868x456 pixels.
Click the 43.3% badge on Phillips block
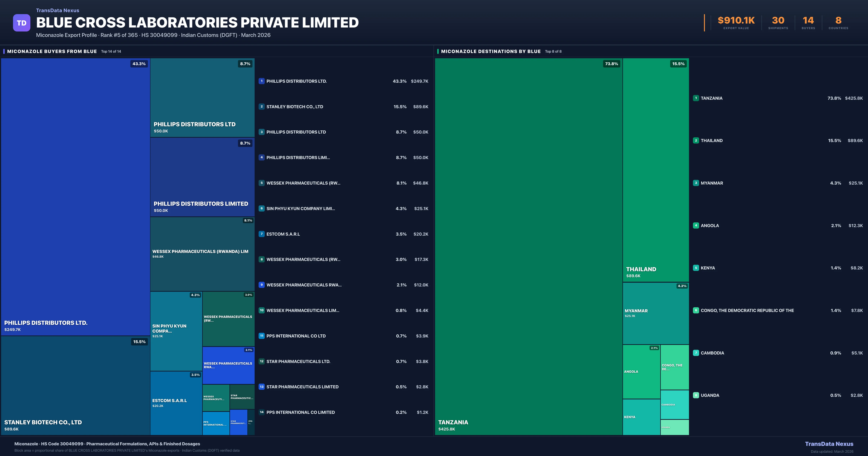point(139,64)
